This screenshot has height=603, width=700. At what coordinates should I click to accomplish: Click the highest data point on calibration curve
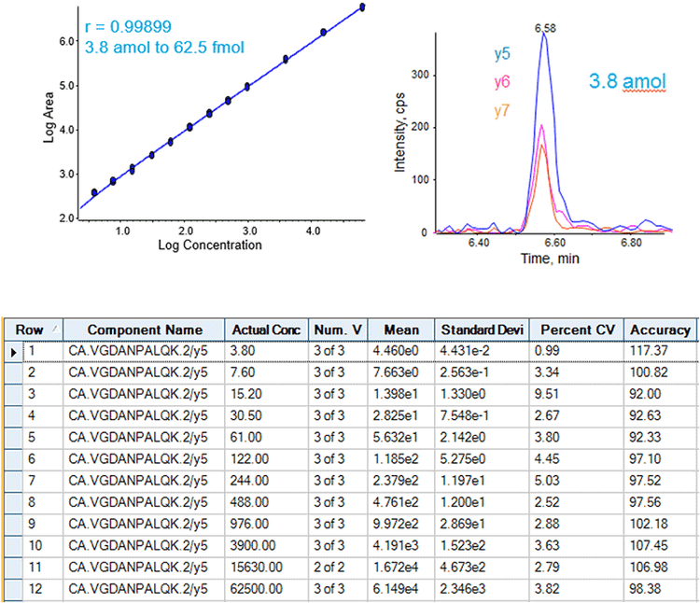[362, 7]
